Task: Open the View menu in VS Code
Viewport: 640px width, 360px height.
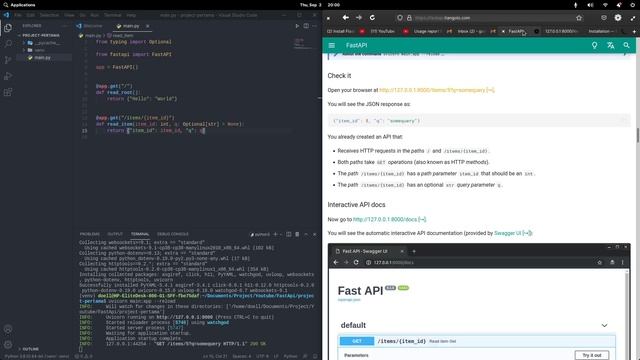Action: (x=69, y=15)
